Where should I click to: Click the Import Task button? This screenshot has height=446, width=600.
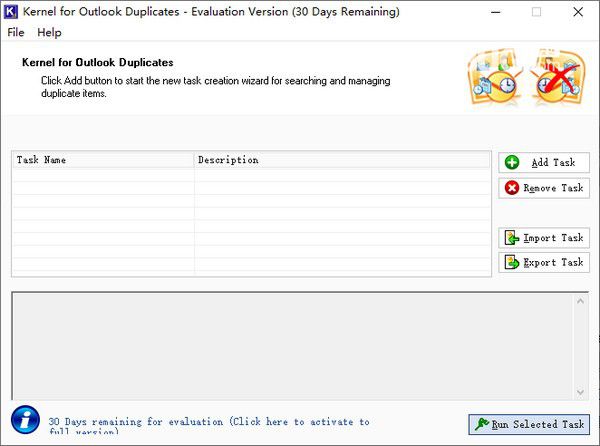(544, 238)
